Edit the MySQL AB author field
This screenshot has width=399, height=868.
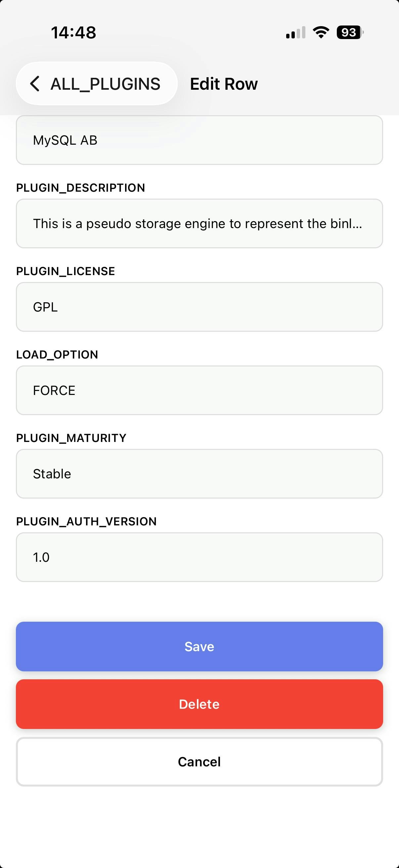tap(199, 140)
